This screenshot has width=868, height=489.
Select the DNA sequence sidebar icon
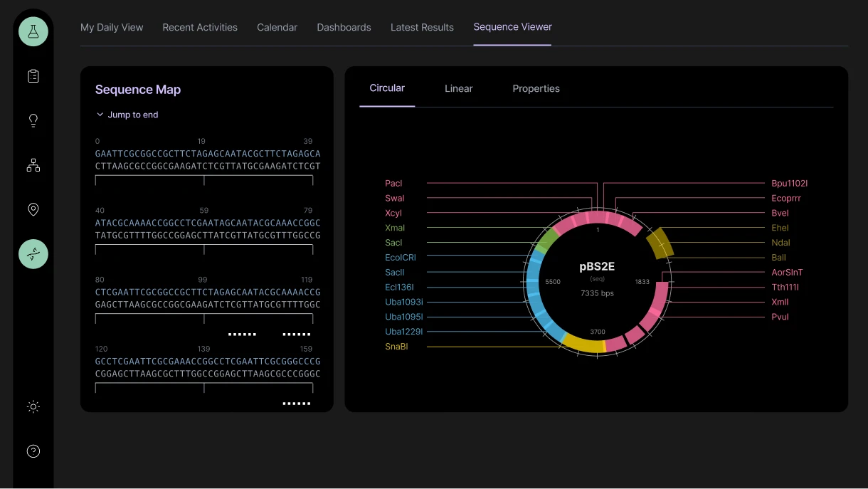point(33,254)
